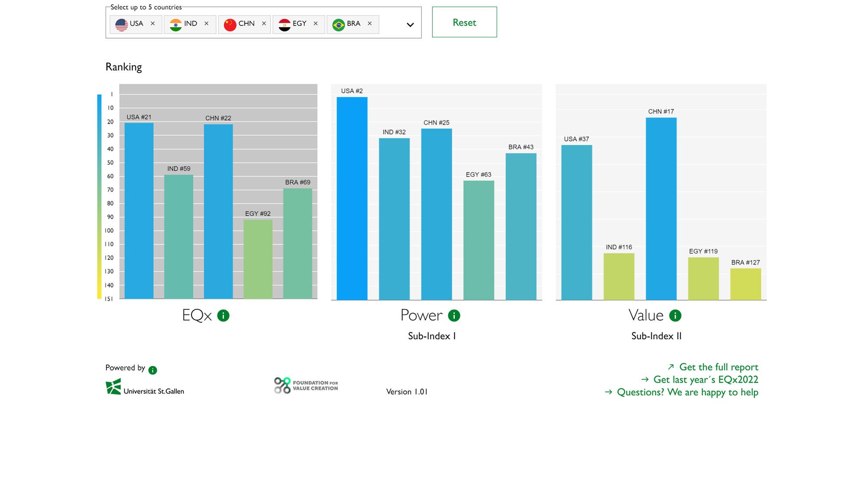
Task: Remove USA from selected countries
Action: 153,24
